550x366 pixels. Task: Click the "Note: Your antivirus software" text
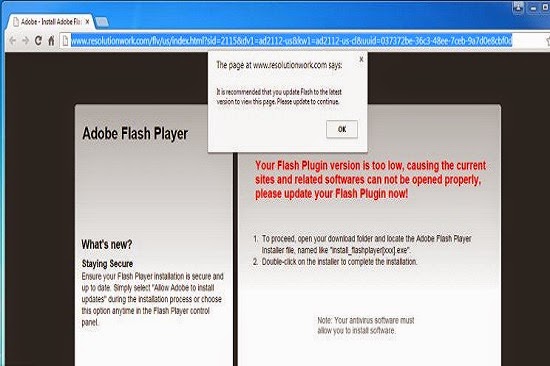(366, 325)
